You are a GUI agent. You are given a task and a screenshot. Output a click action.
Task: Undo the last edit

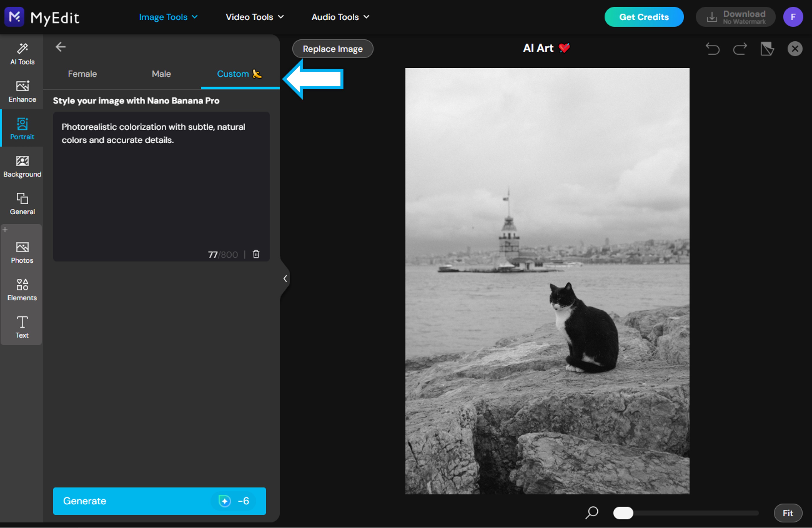click(x=713, y=49)
